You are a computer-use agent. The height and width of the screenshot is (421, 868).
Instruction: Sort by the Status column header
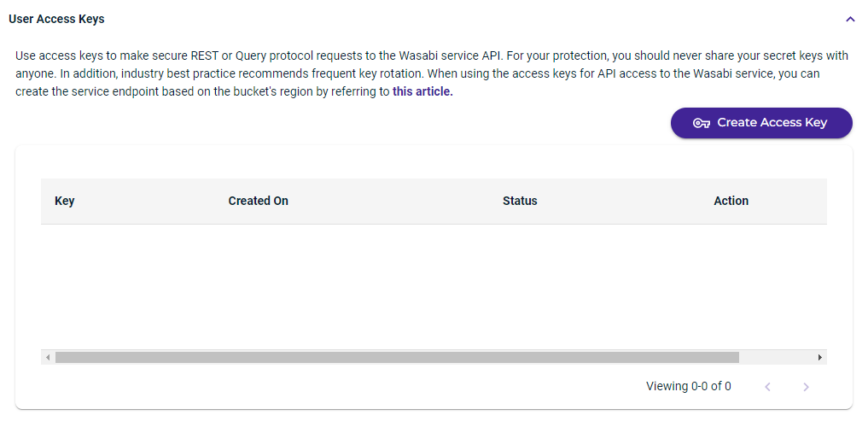pyautogui.click(x=520, y=201)
